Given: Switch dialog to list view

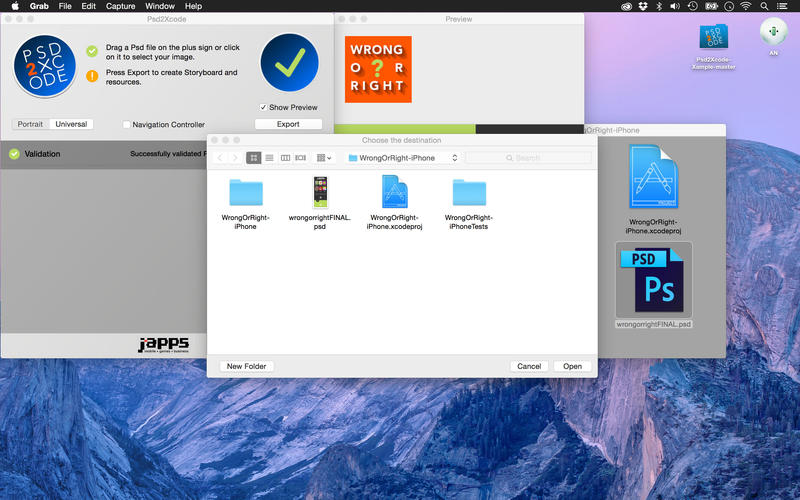Looking at the screenshot, I should pyautogui.click(x=269, y=158).
